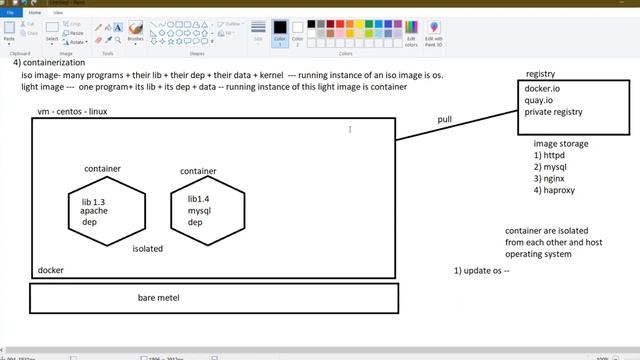640x360 pixels.
Task: Switch to the Home tab
Action: (35, 13)
